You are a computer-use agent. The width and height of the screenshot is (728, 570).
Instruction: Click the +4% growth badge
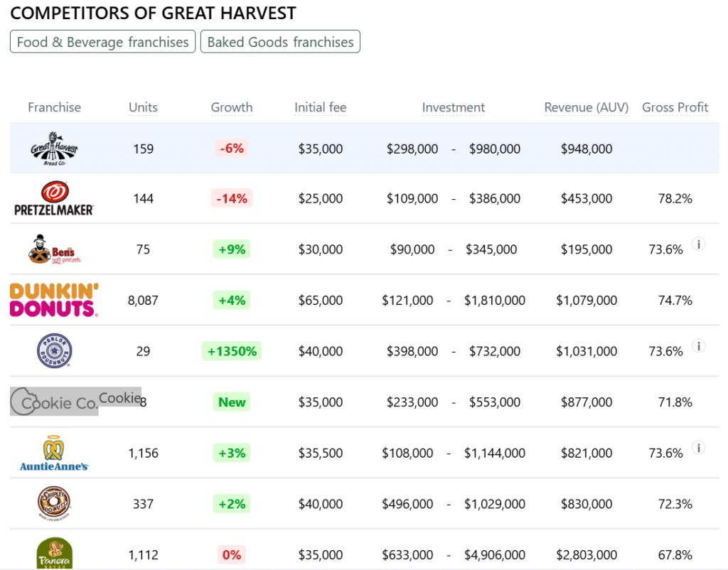(x=232, y=301)
